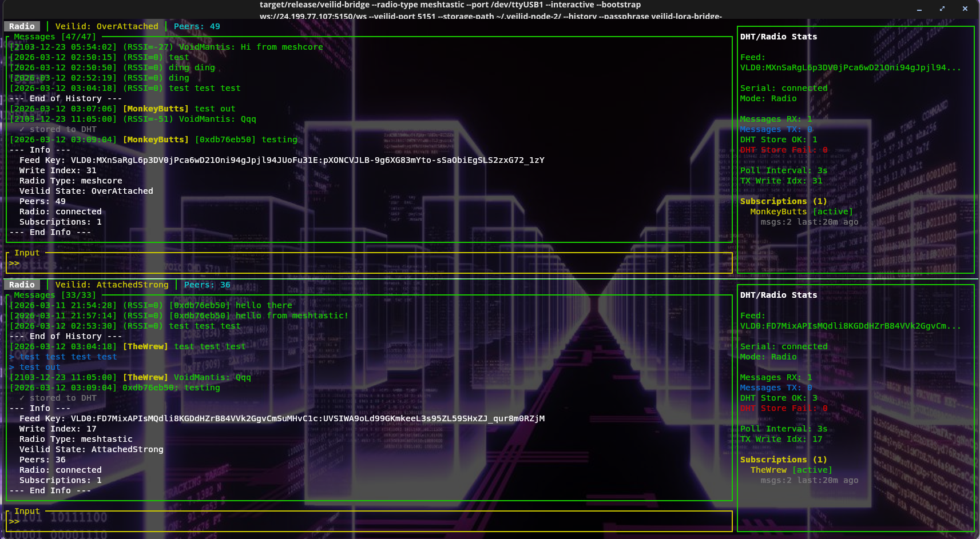The width and height of the screenshot is (980, 539).
Task: Click the red 'DHT Store Fail' line in upper stats
Action: (x=783, y=150)
